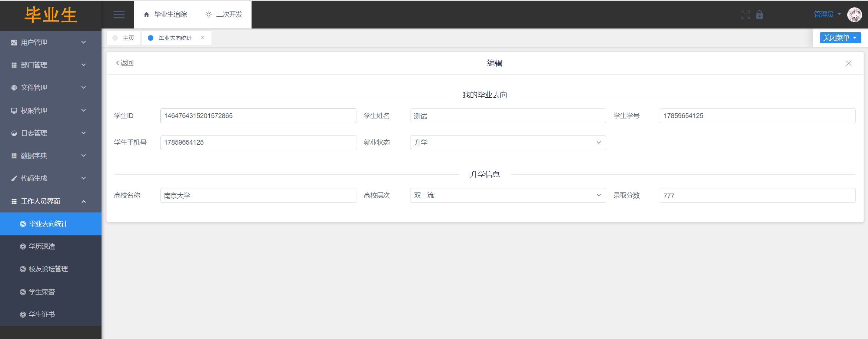Click the icon beside 学生荣誉
The height and width of the screenshot is (339, 868).
pos(23,292)
